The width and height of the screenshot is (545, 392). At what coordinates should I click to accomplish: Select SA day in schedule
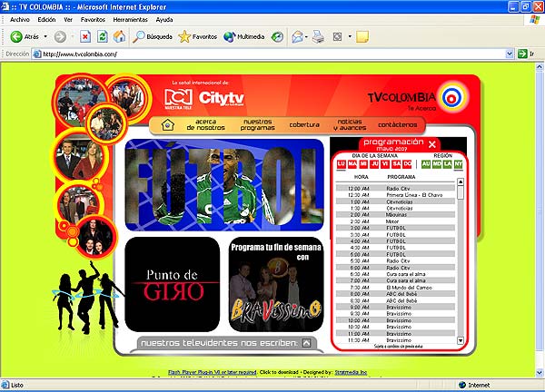(396, 164)
